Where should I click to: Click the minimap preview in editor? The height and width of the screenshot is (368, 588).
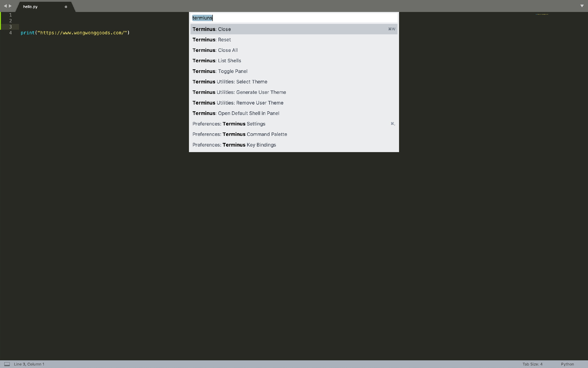[542, 14]
